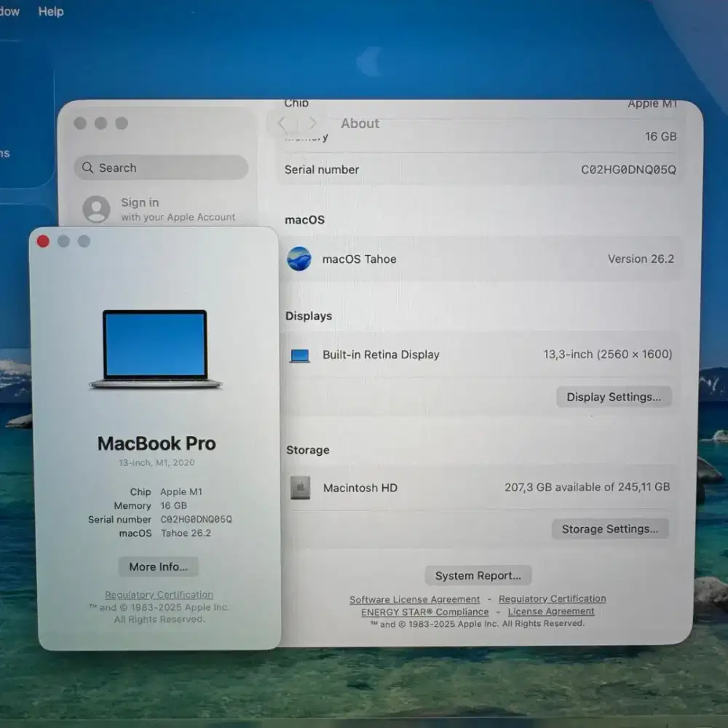Click the System Report button
This screenshot has height=728, width=728.
(478, 575)
